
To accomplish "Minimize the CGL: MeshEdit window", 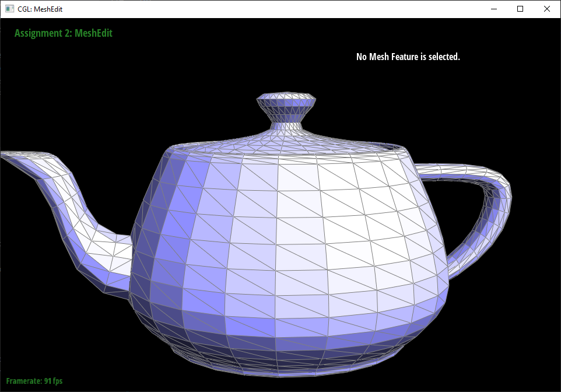I will click(x=493, y=9).
